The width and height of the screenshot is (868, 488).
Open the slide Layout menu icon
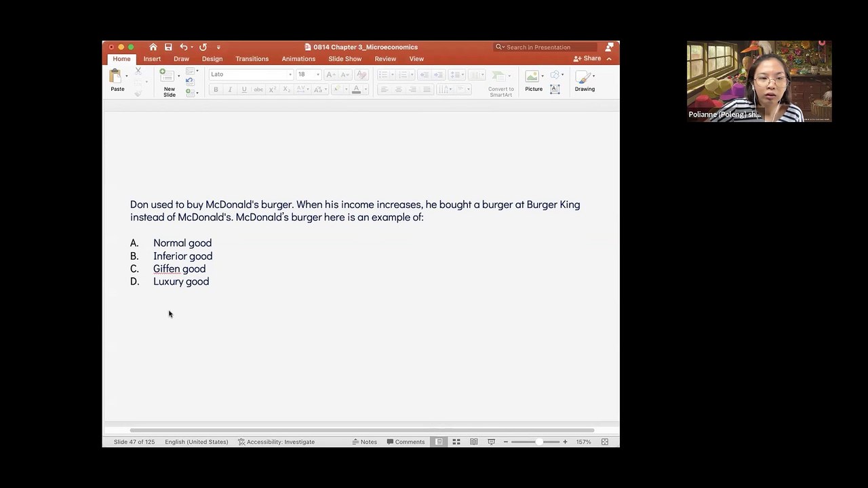coord(191,71)
